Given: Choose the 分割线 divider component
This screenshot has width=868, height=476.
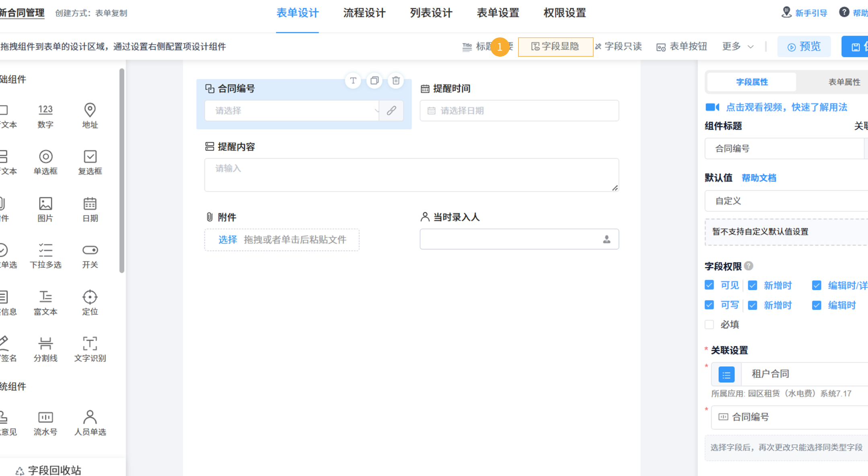Looking at the screenshot, I should click(x=45, y=349).
